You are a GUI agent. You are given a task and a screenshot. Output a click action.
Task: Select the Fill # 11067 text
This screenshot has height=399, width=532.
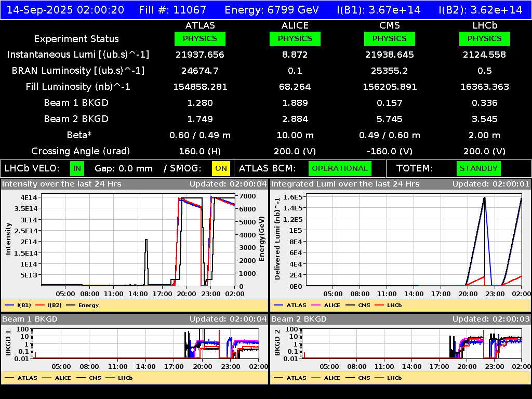[172, 10]
